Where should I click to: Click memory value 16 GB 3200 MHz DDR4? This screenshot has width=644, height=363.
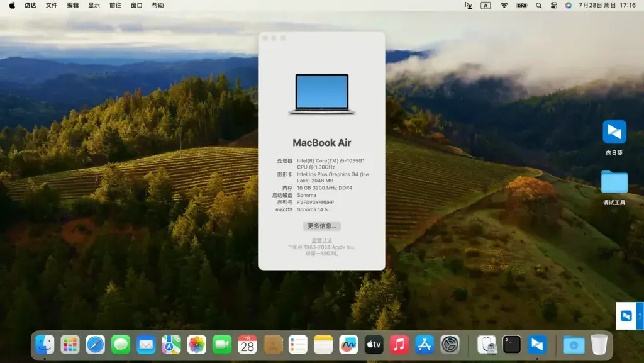pos(325,187)
